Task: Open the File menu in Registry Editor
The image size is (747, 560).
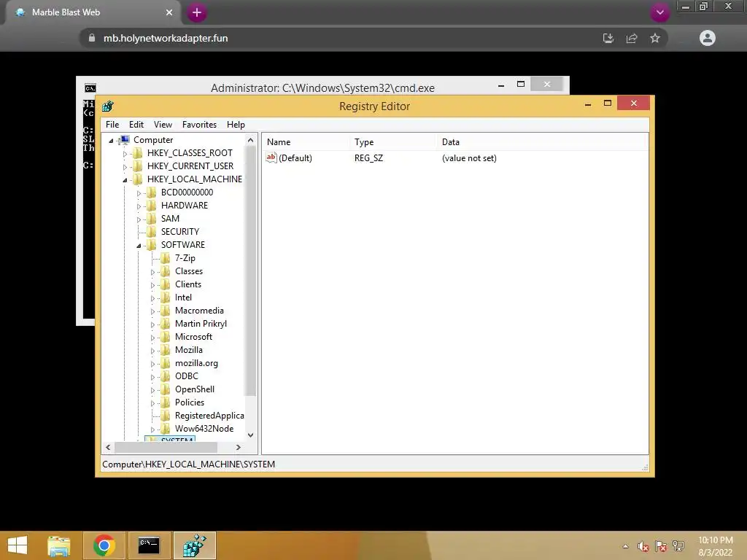Action: click(112, 124)
